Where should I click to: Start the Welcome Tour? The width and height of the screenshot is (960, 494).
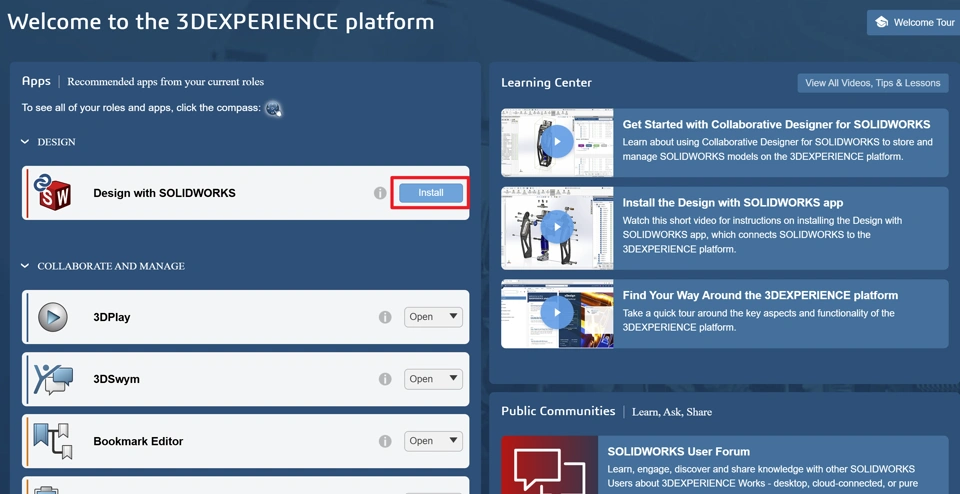tap(913, 23)
